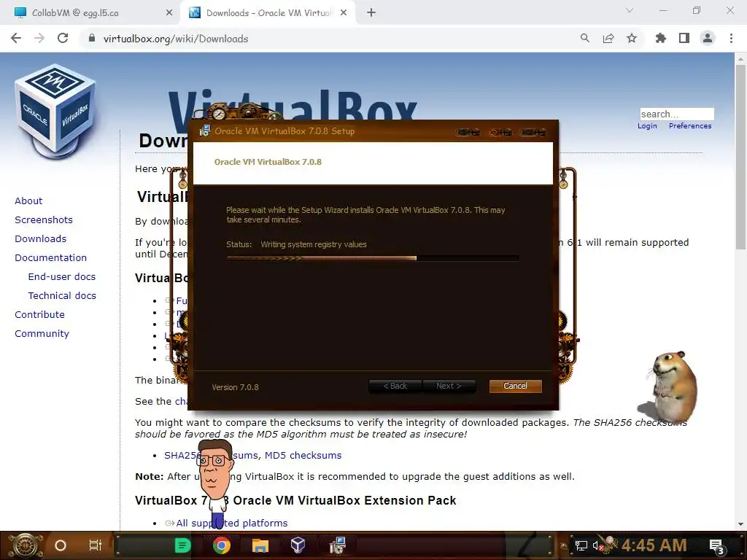
Task: Expand the tab search chevron
Action: (x=630, y=10)
